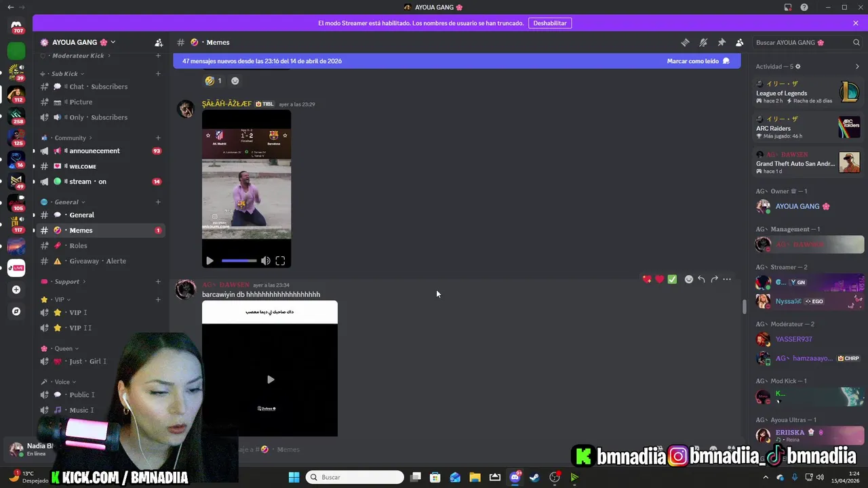
Task: Click the laughing emoji reaction count 1
Action: pyautogui.click(x=214, y=81)
